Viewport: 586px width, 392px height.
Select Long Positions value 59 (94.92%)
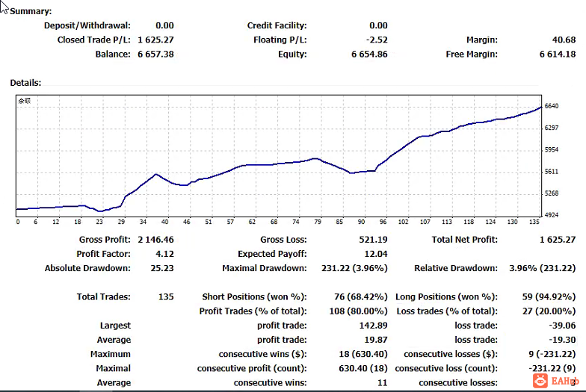[x=549, y=297]
